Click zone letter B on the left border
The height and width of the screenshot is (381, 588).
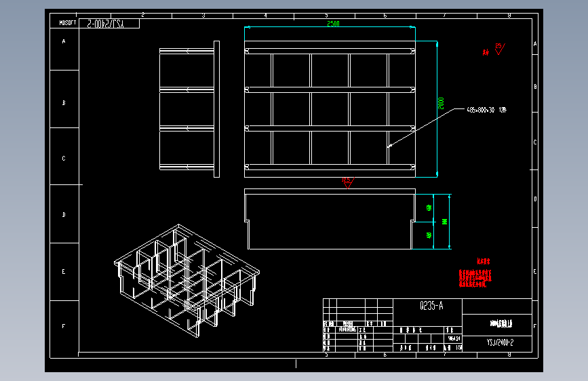[x=64, y=102]
